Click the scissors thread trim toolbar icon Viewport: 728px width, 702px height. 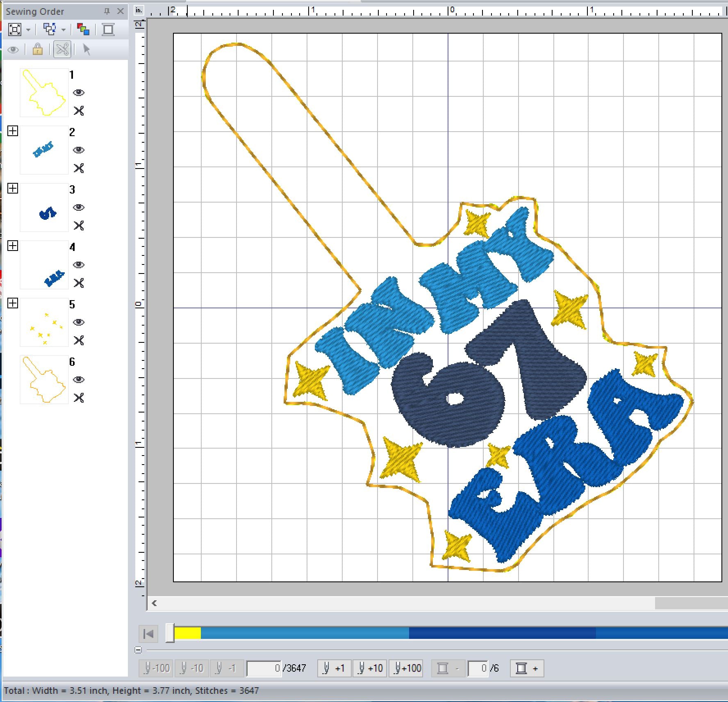[62, 50]
